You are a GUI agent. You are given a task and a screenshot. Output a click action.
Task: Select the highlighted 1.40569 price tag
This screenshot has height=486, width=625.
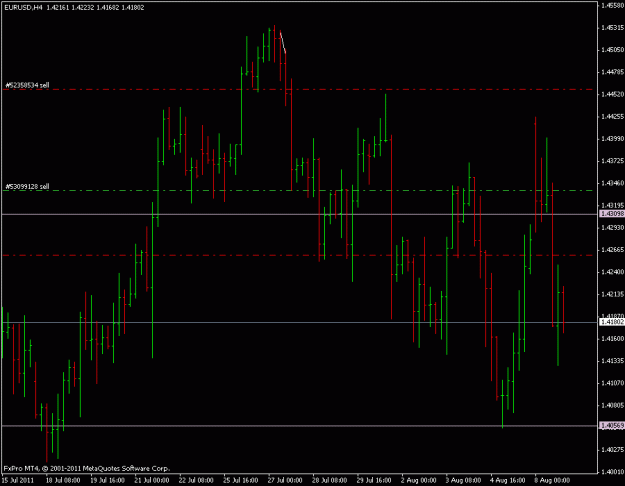[x=612, y=426]
